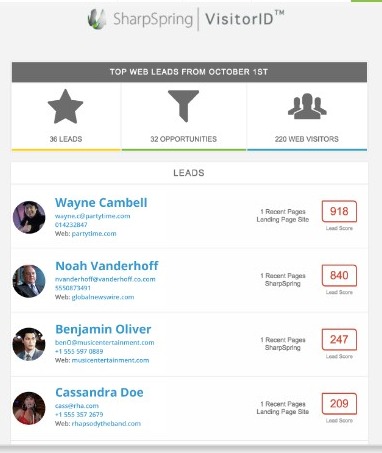The height and width of the screenshot is (453, 382).
Task: Click the 209 lead score box
Action: (339, 404)
